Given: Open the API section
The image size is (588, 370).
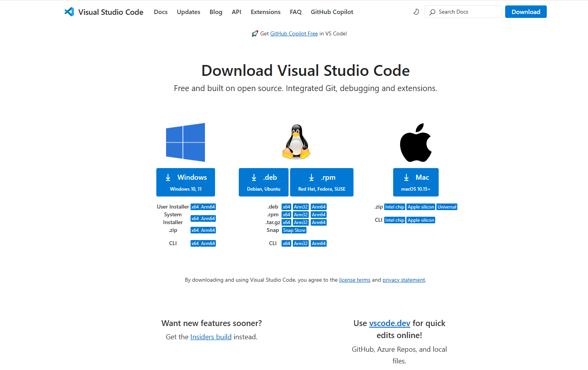Looking at the screenshot, I should tap(236, 12).
